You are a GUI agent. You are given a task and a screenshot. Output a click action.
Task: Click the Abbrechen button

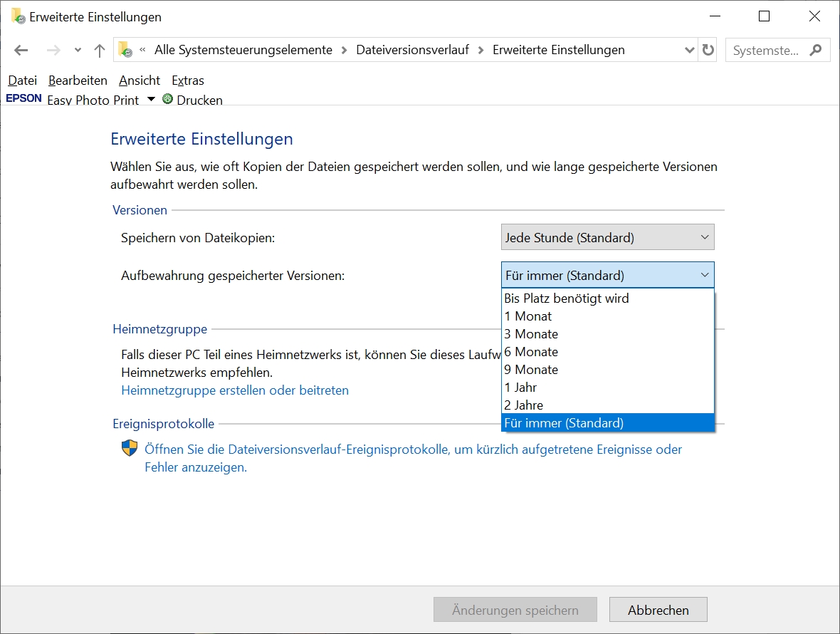click(658, 610)
